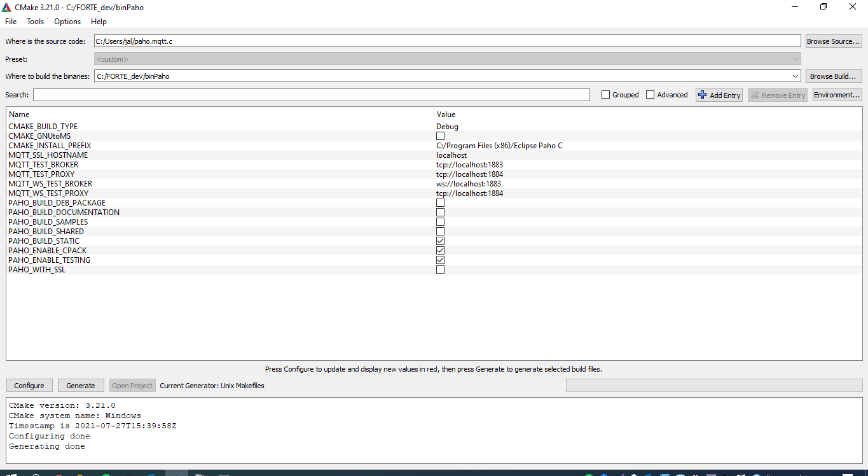The width and height of the screenshot is (868, 476).
Task: Click 'Generating done' line in output log
Action: point(47,447)
